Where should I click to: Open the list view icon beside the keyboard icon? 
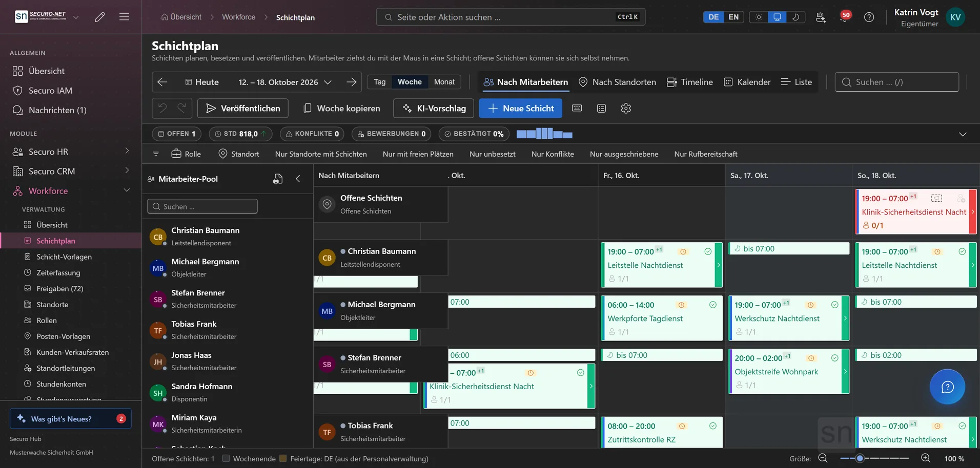601,108
